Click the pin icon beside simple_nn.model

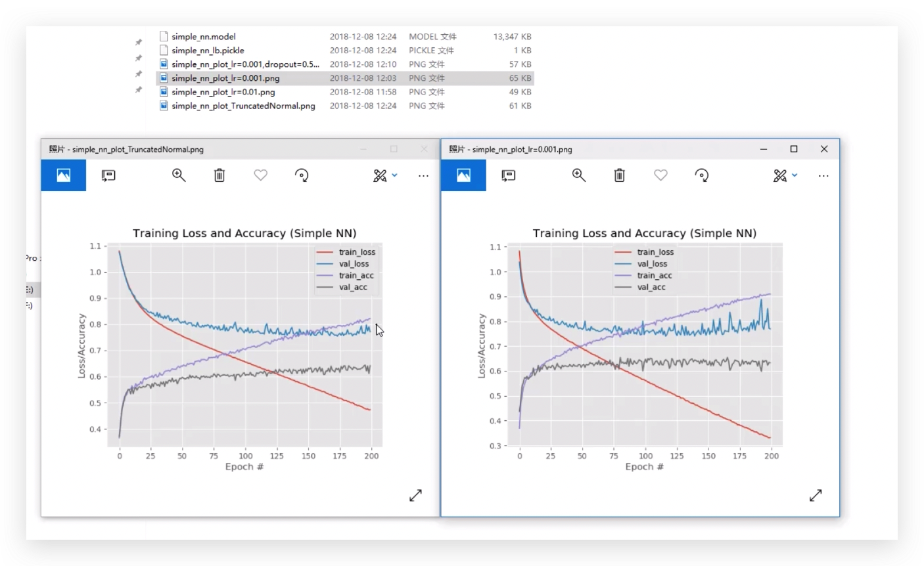pos(139,43)
